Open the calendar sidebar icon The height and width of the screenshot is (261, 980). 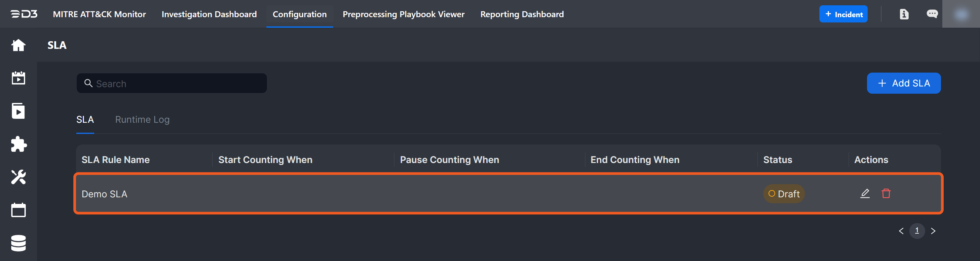coord(18,210)
